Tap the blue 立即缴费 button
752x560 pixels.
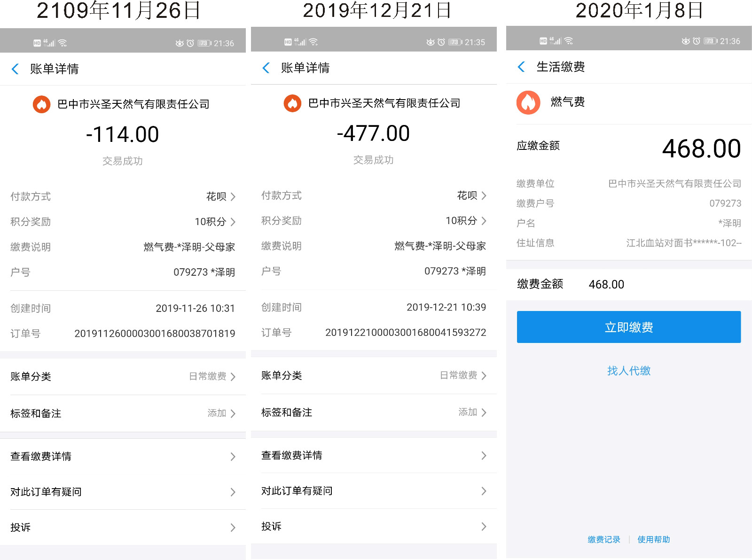pos(629,327)
